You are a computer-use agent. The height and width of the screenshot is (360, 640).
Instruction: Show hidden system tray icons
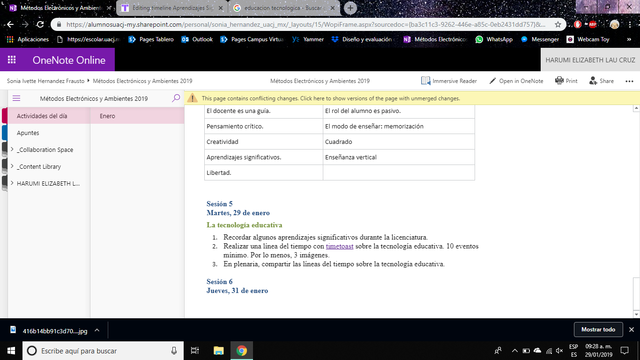tap(514, 351)
